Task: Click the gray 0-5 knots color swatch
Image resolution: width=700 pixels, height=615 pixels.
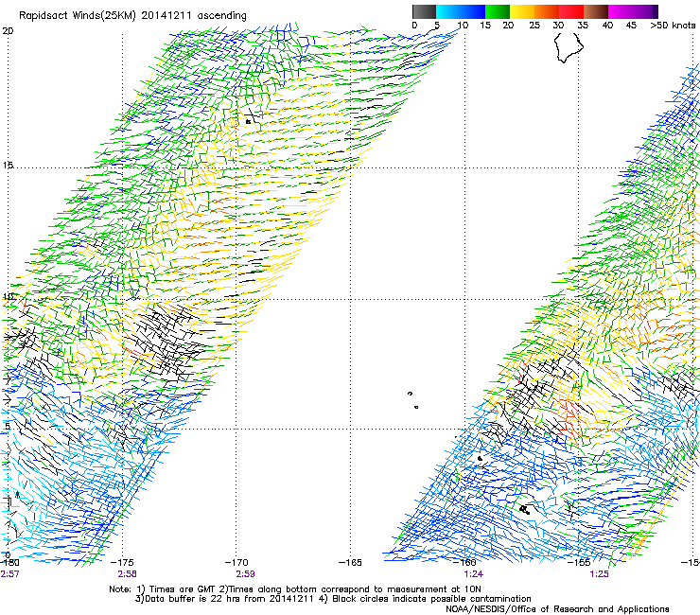Action: 424,11
